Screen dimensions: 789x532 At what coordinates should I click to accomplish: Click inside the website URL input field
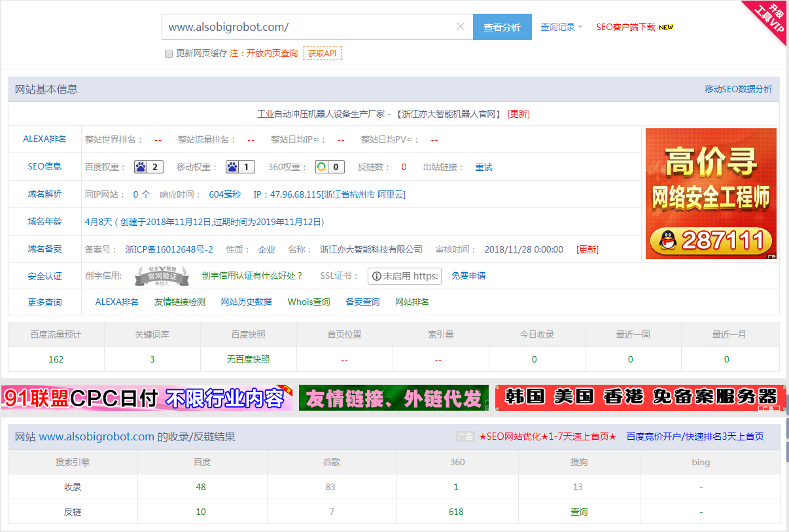click(294, 26)
